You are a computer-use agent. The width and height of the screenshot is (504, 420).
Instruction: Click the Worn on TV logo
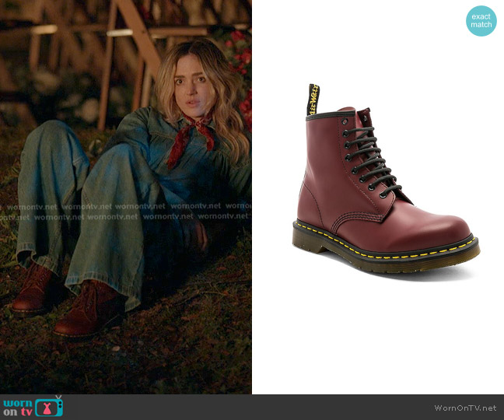pyautogui.click(x=33, y=407)
